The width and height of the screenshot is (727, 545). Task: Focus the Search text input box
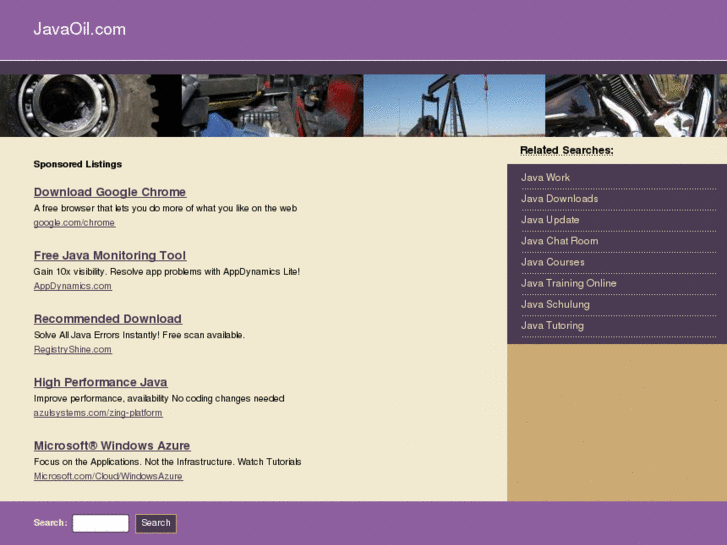point(101,523)
